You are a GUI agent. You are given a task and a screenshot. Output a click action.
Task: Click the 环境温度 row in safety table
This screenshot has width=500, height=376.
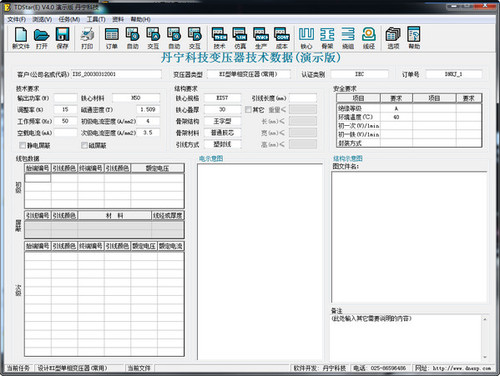pyautogui.click(x=409, y=117)
